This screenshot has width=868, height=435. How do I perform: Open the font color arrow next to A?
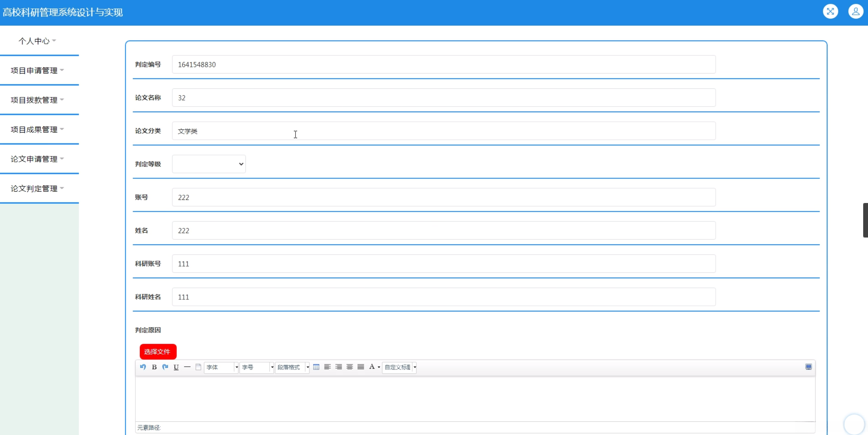click(379, 367)
